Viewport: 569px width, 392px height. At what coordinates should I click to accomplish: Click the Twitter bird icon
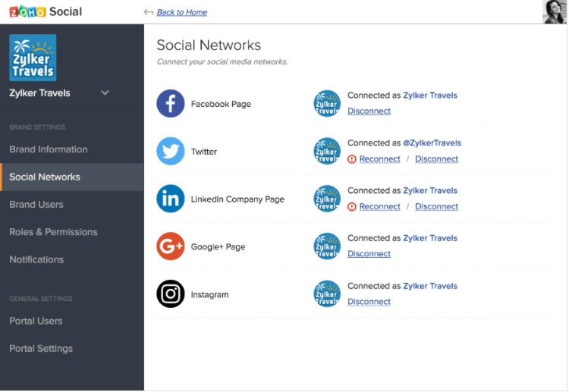(171, 151)
